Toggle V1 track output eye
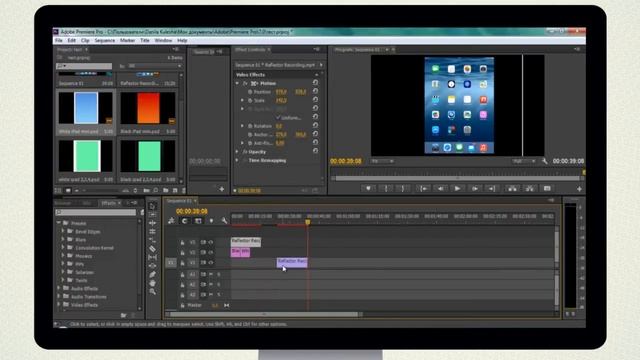Image resolution: width=640 pixels, height=360 pixels. pos(211,263)
